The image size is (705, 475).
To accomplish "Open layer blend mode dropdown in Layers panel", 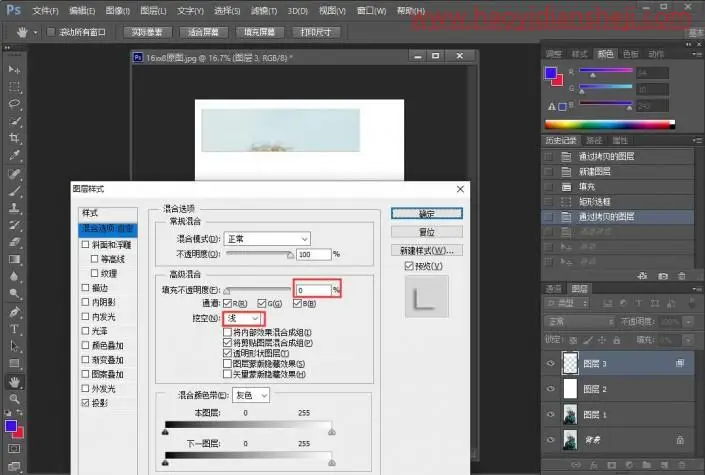I will (x=580, y=322).
